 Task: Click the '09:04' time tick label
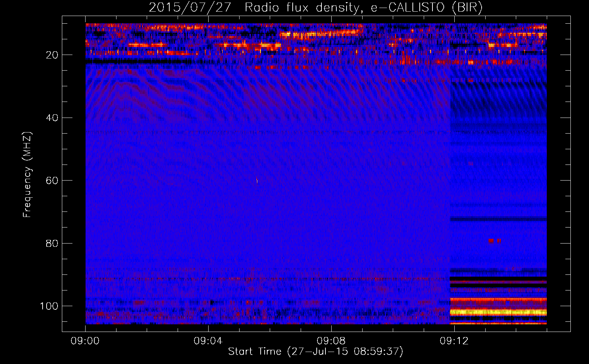(x=208, y=341)
